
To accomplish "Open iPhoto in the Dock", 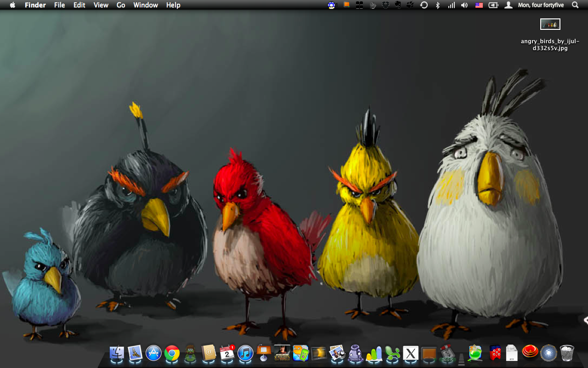I will tap(337, 353).
